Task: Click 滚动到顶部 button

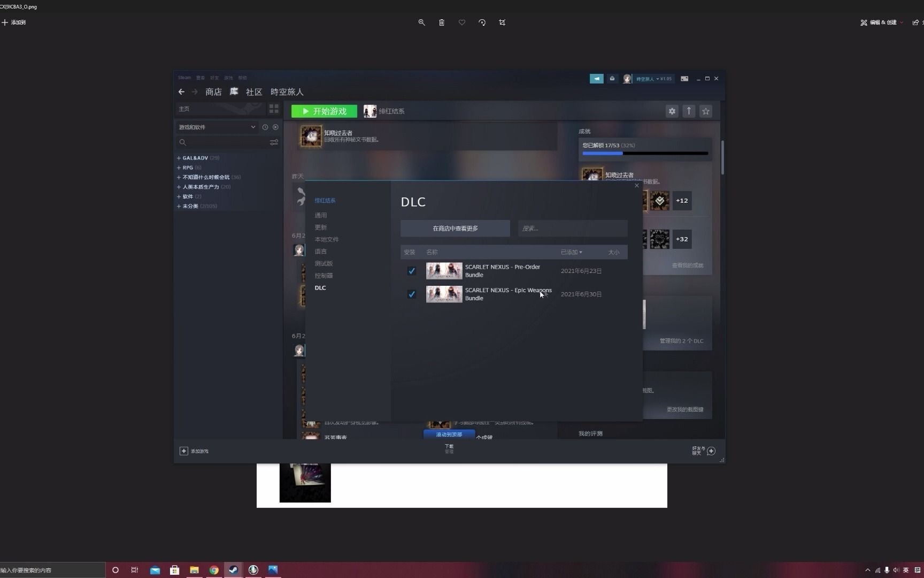Action: pos(449,435)
